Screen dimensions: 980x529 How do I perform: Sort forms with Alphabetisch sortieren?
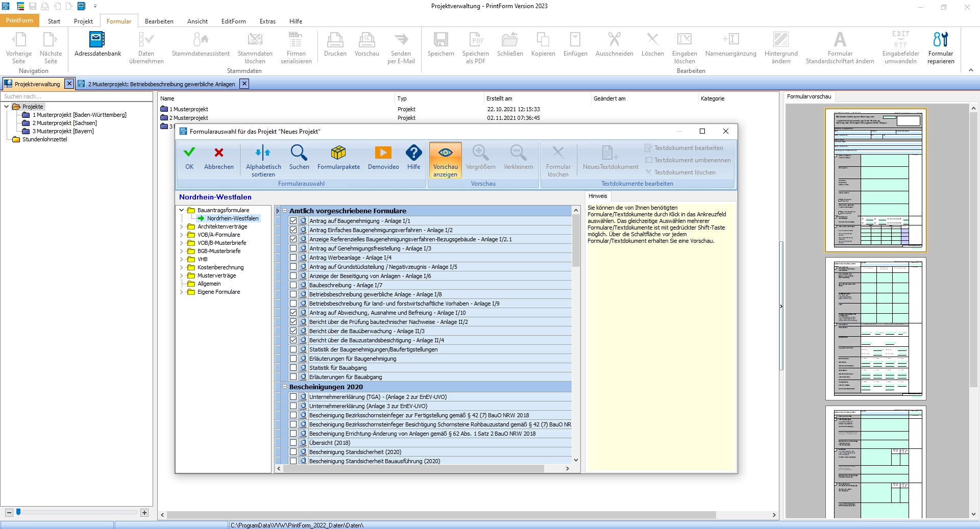pos(263,153)
